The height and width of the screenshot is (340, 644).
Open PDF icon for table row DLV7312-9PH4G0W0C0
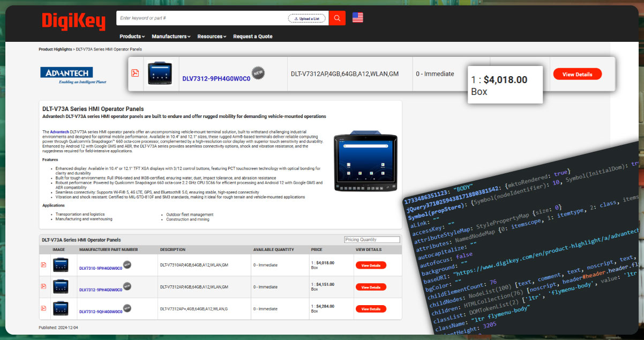click(43, 287)
